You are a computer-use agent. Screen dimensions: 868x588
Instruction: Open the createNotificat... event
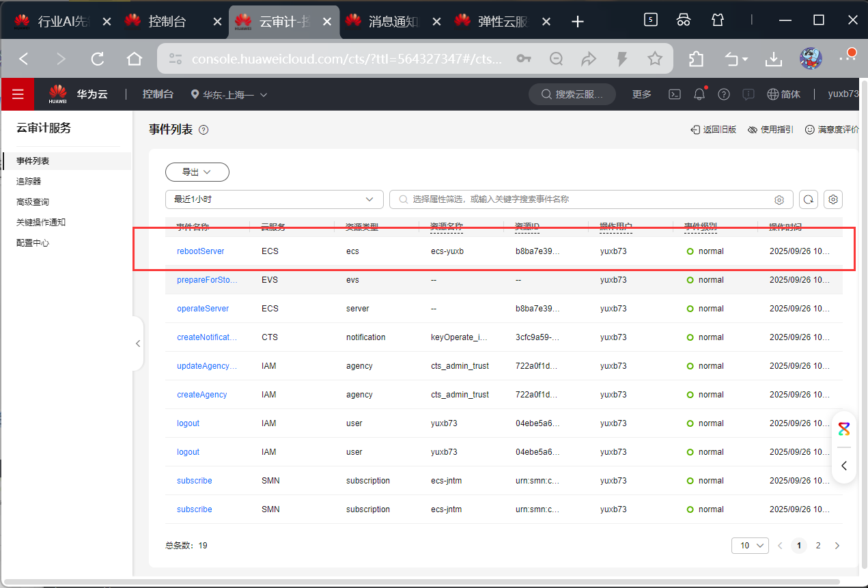click(207, 337)
